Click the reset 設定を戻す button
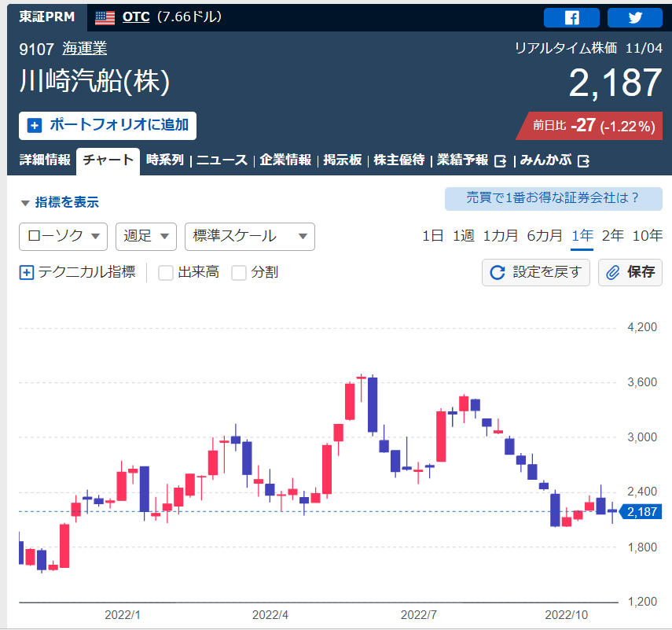The height and width of the screenshot is (630, 672). coord(536,272)
